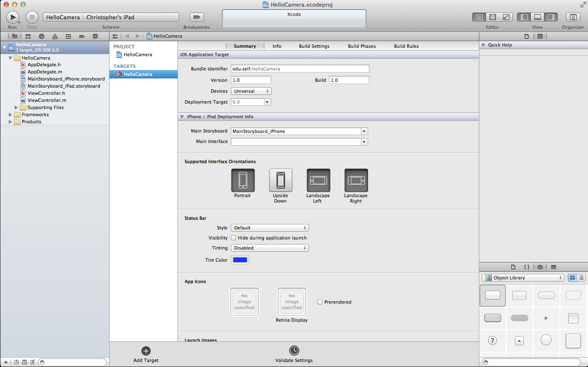Switch to the Build Settings tab
Viewport: 588px width, 367px height.
tap(314, 46)
